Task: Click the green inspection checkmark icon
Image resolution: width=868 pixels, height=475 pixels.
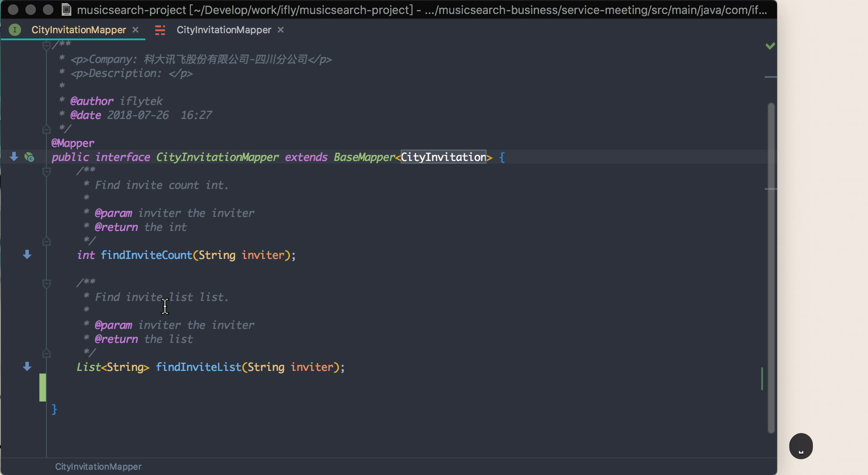Action: point(770,46)
